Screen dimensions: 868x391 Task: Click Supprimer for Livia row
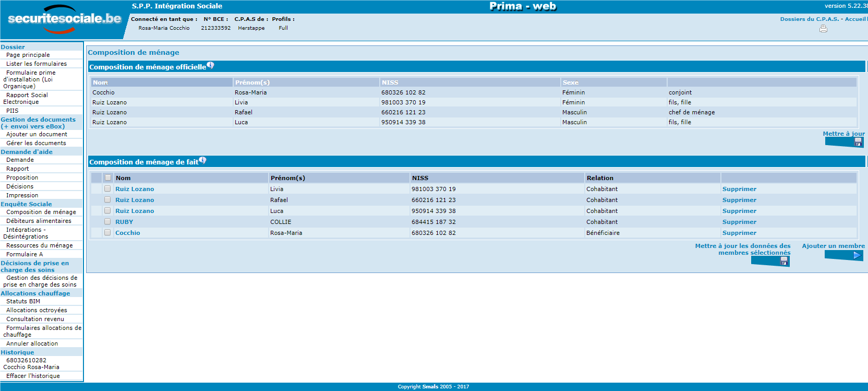point(739,189)
